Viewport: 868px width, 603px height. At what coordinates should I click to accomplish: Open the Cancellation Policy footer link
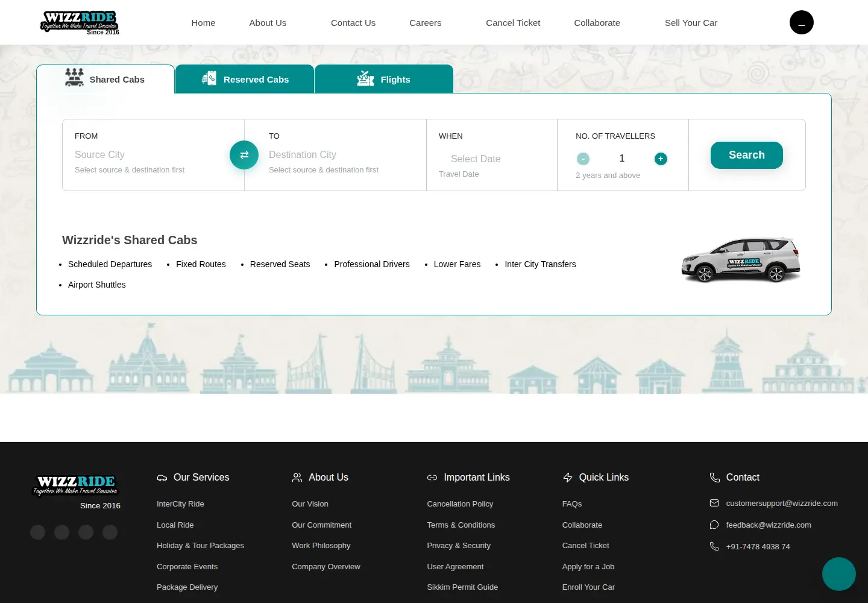click(x=460, y=504)
